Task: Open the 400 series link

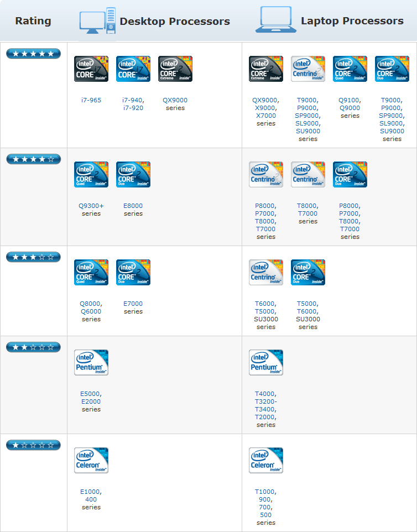Action: pyautogui.click(x=91, y=500)
